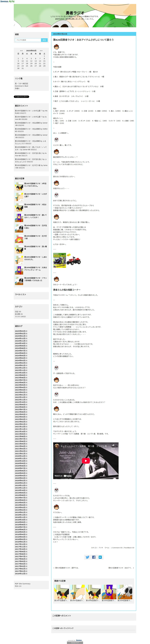Open link Dominion's Rest
The width and height of the screenshot is (150, 644).
[21, 86]
